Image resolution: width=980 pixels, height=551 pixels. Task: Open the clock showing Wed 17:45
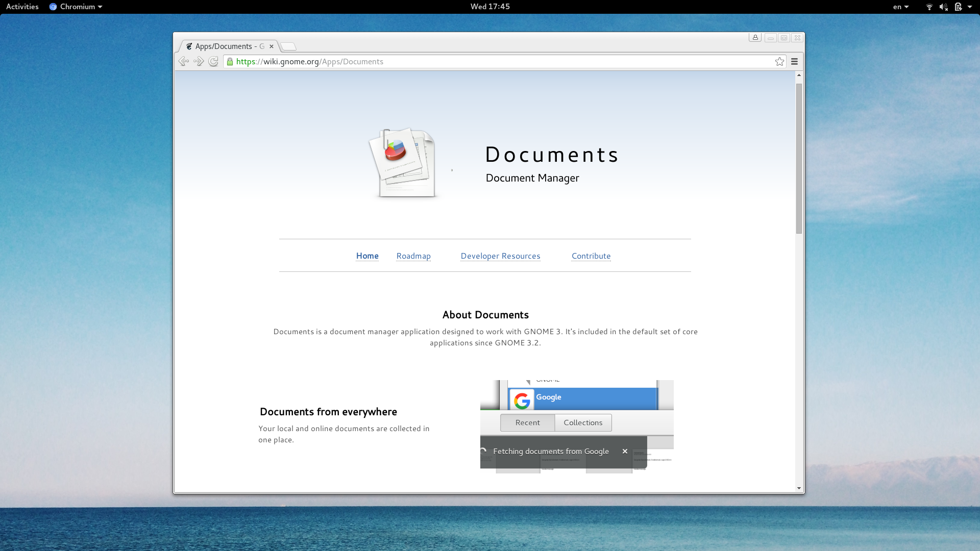tap(490, 7)
